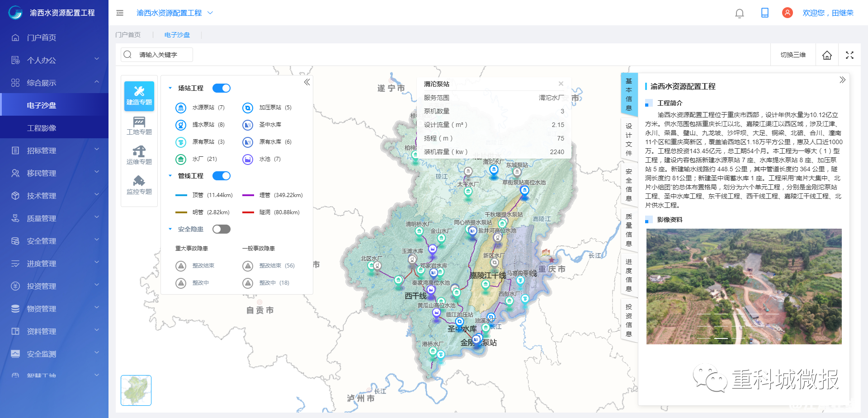The image size is (868, 418).
Task: Click the 水源泵站 legend icon
Action: (181, 108)
